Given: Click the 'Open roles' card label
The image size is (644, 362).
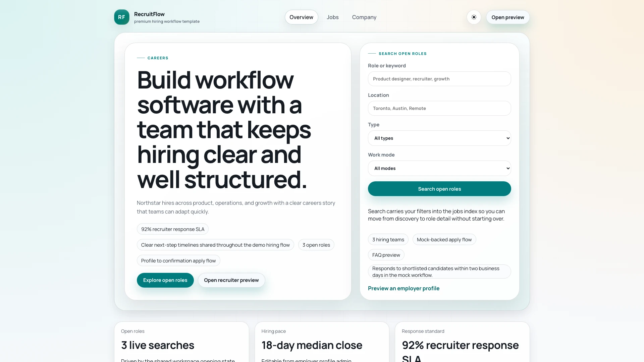Looking at the screenshot, I should [132, 331].
